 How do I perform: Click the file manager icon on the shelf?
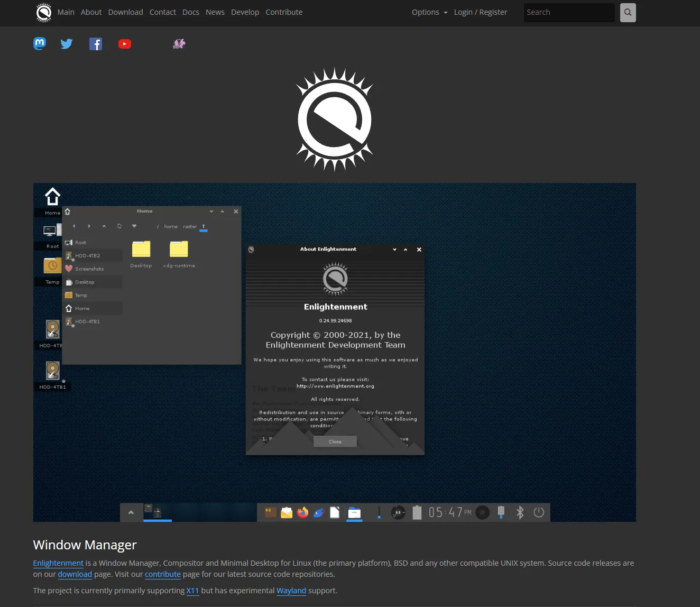(354, 512)
